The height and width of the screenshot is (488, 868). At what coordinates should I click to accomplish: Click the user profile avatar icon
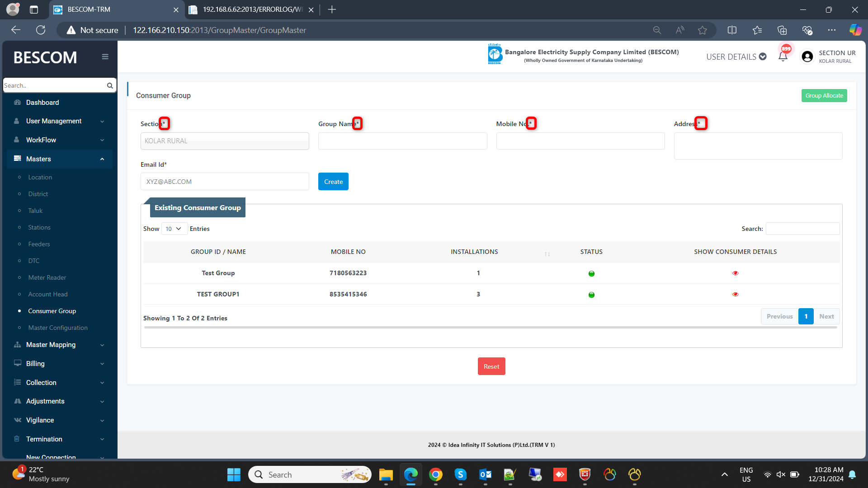[807, 56]
